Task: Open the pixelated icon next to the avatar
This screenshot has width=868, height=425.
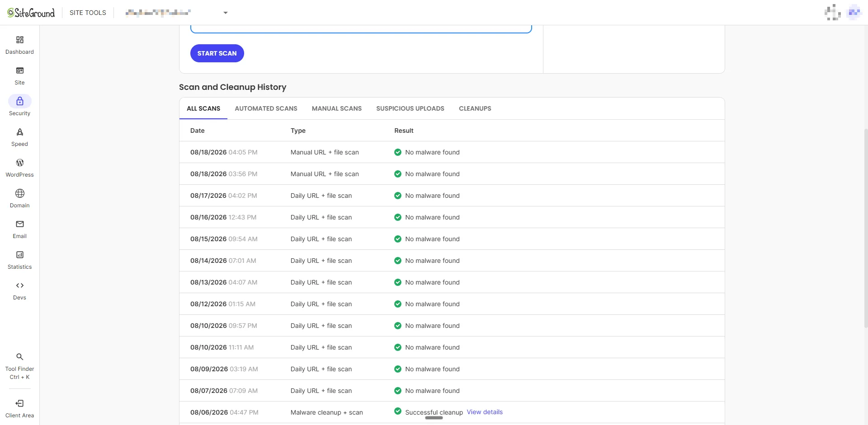Action: pos(833,12)
